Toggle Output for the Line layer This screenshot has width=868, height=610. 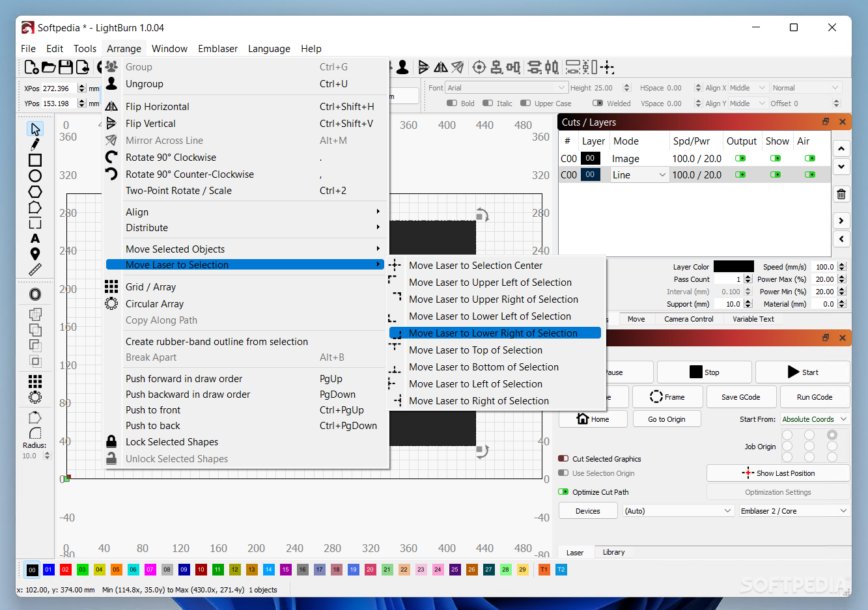pos(740,174)
